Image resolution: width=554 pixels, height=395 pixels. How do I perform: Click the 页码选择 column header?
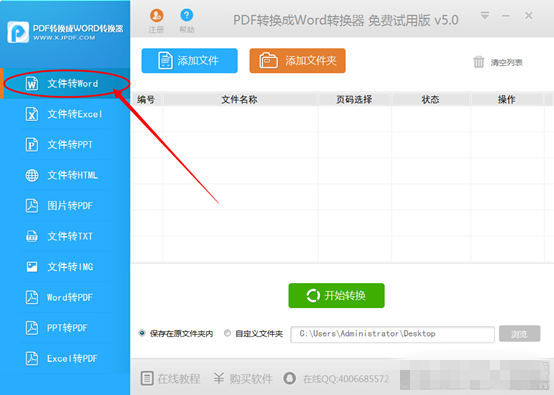pyautogui.click(x=354, y=100)
